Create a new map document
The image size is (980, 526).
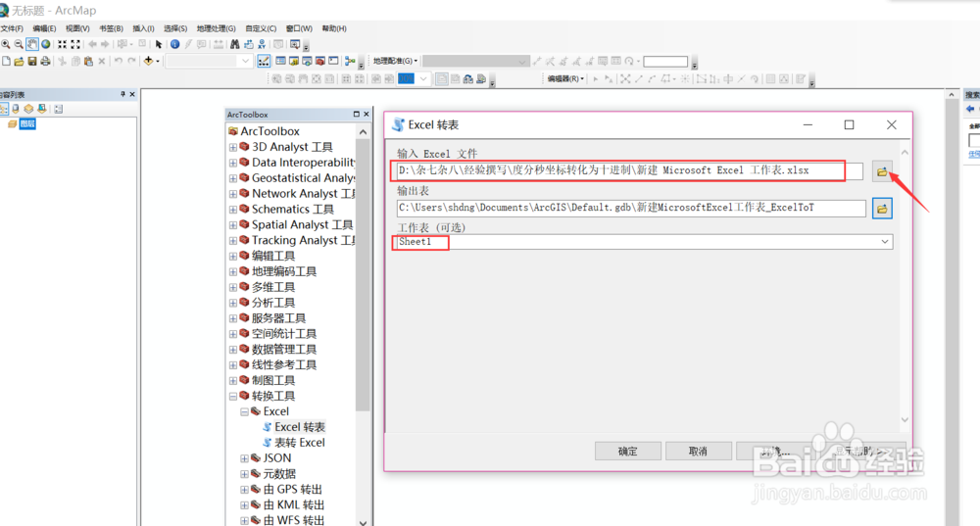6,62
